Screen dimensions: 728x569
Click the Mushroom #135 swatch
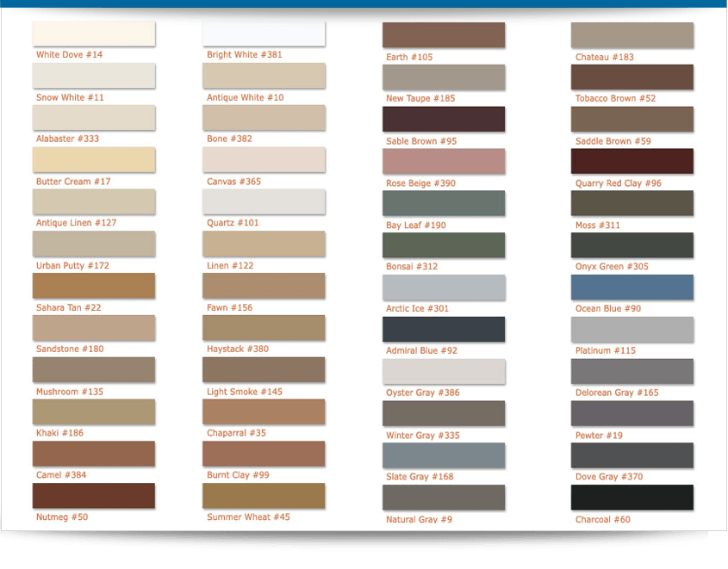coord(94,369)
